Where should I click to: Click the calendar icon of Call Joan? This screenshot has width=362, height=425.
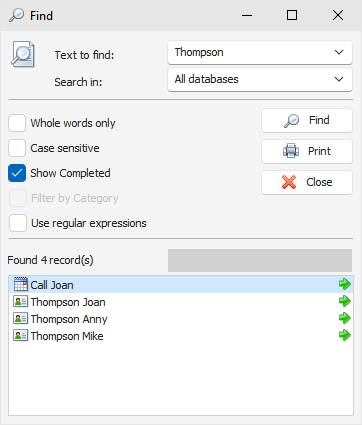click(20, 284)
